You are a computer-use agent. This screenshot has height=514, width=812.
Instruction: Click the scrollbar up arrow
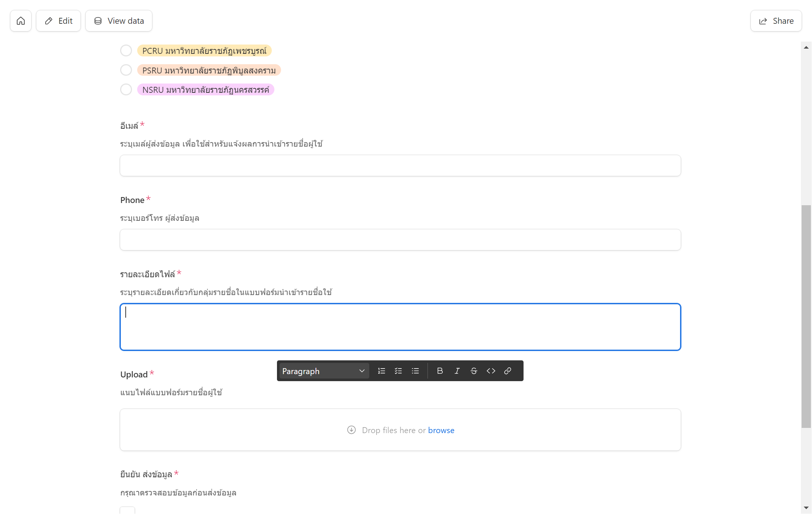pyautogui.click(x=806, y=48)
